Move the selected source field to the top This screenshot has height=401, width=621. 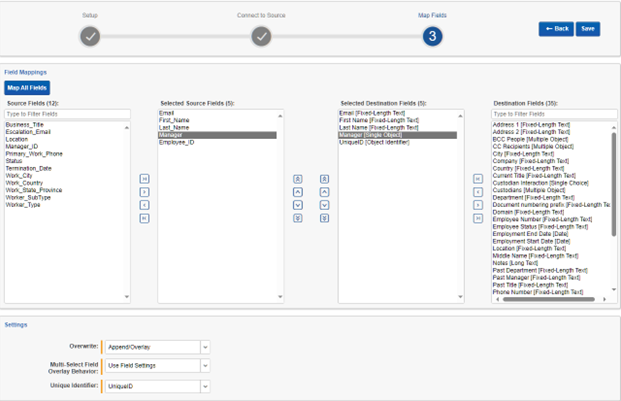[x=298, y=179]
